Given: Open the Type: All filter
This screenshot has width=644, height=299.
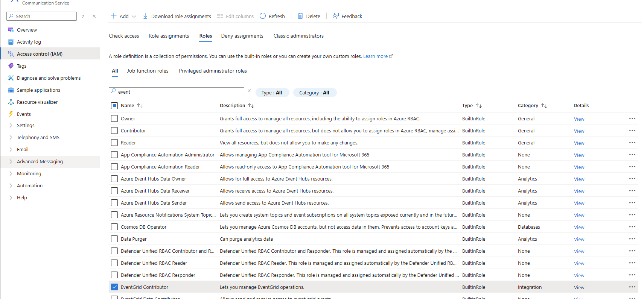Looking at the screenshot, I should pos(272,93).
